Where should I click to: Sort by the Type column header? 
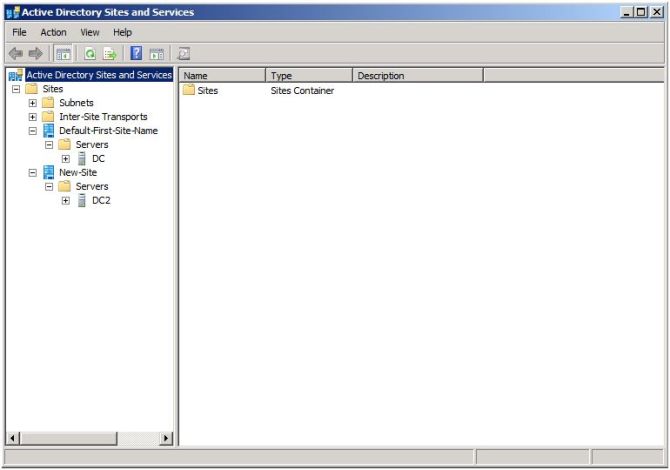click(x=309, y=76)
